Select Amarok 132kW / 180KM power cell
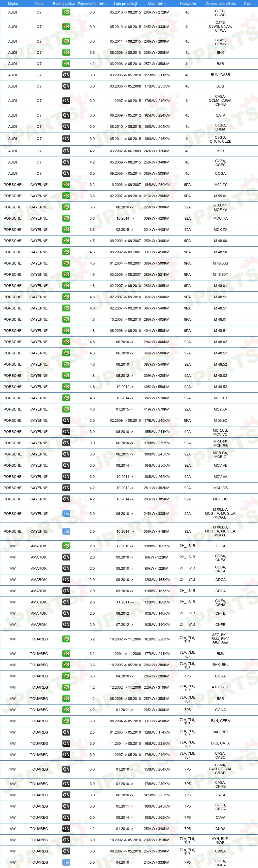 tap(157, 602)
